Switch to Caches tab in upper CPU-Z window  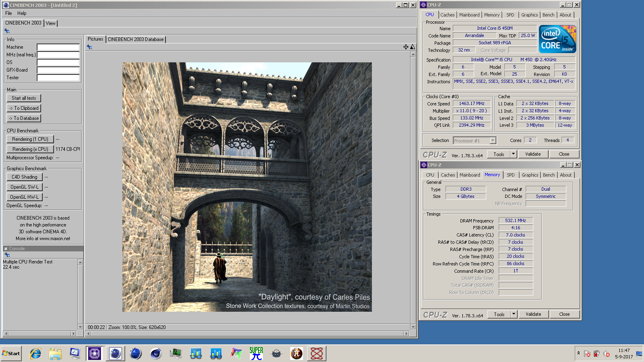tap(448, 15)
